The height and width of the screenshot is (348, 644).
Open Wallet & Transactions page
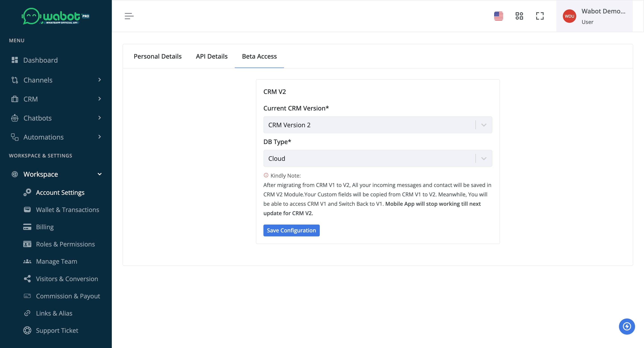point(67,210)
